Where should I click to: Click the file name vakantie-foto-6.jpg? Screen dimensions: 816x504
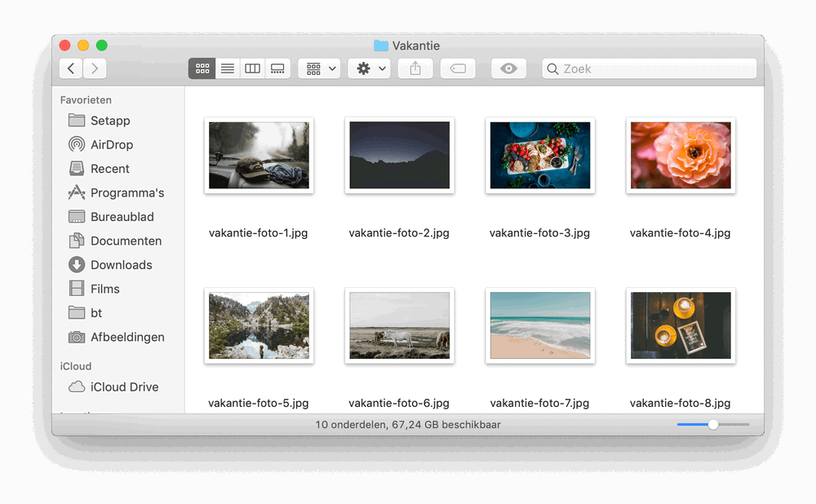click(x=399, y=403)
